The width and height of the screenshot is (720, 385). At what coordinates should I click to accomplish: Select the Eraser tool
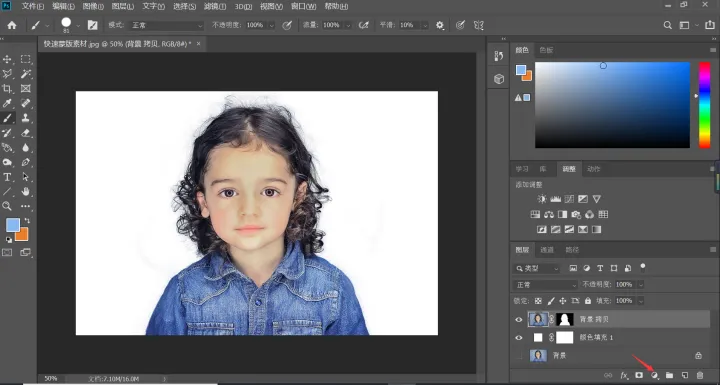coord(26,133)
